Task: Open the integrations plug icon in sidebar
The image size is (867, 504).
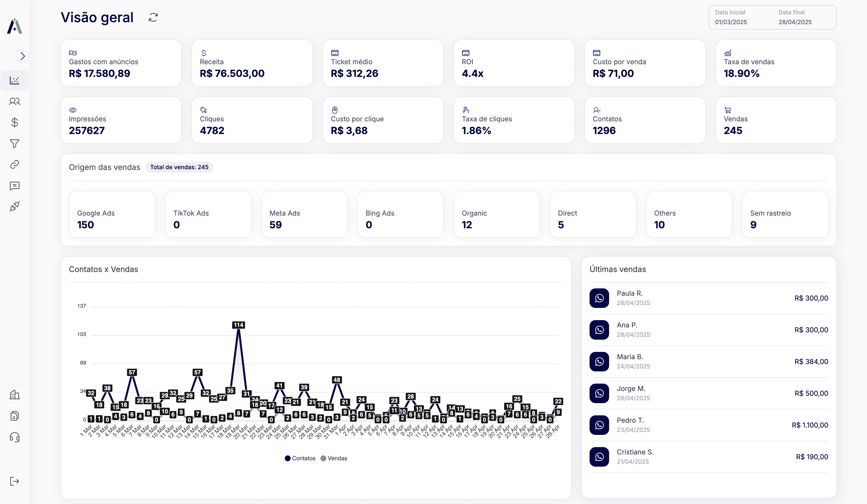Action: click(x=14, y=206)
